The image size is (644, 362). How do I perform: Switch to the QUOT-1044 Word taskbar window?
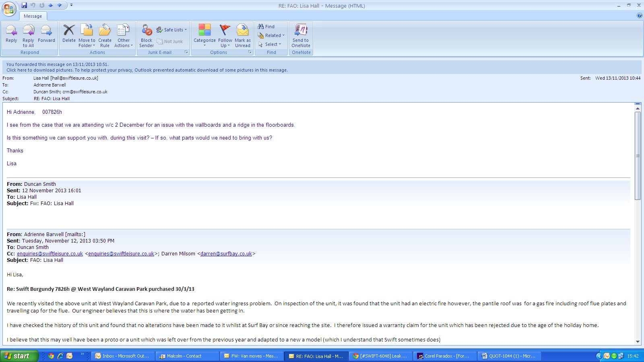[510, 356]
